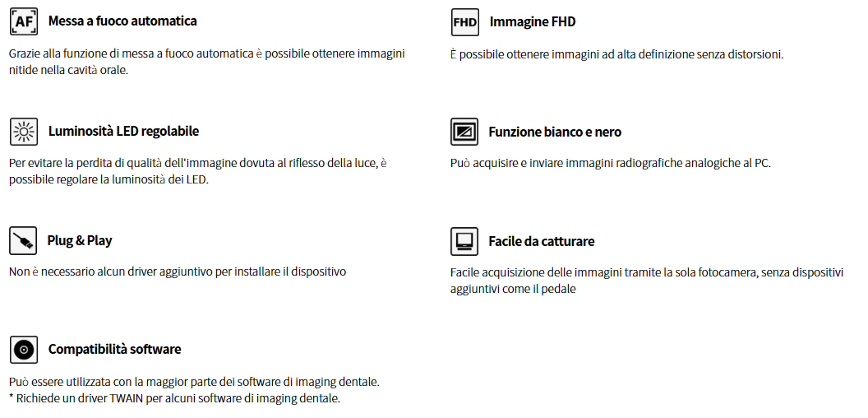Click the text about high-definition images without distortion
Viewport: 868px width, 418px height.
point(616,54)
